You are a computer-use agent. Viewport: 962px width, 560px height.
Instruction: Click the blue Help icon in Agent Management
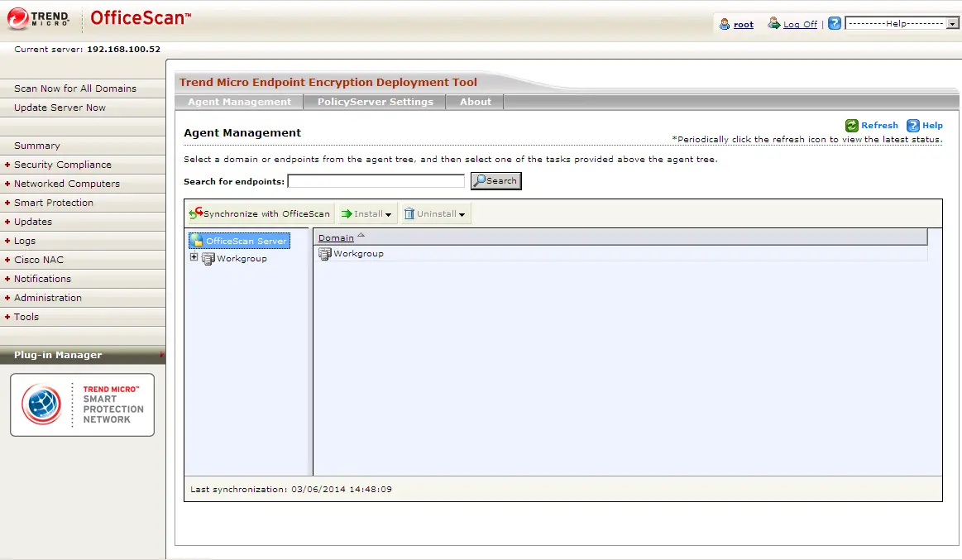click(x=913, y=126)
